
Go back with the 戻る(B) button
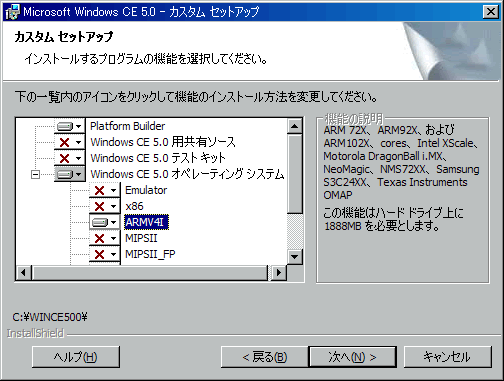pos(265,357)
